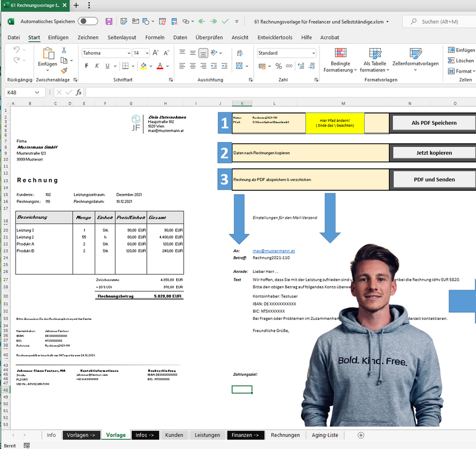Center cell text horizontally

(x=193, y=66)
